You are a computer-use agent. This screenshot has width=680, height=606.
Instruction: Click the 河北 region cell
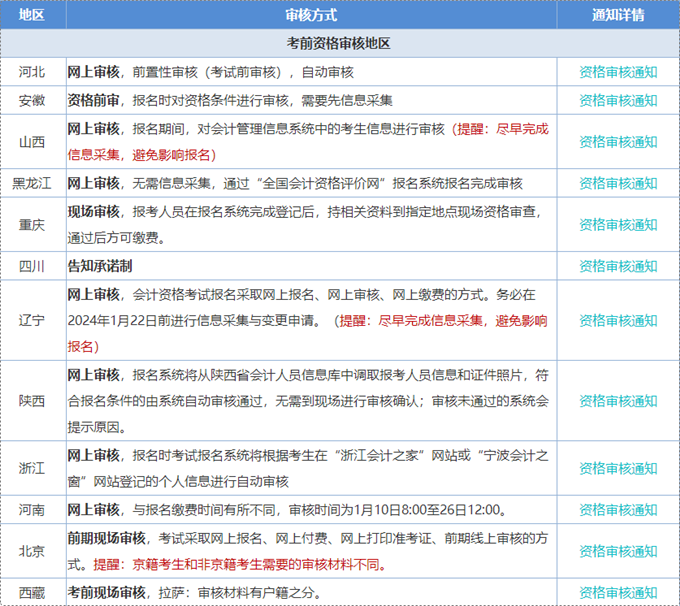click(32, 72)
